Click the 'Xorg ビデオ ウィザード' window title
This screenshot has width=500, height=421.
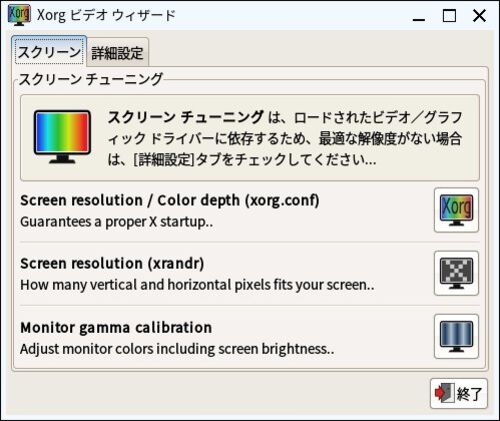106,15
